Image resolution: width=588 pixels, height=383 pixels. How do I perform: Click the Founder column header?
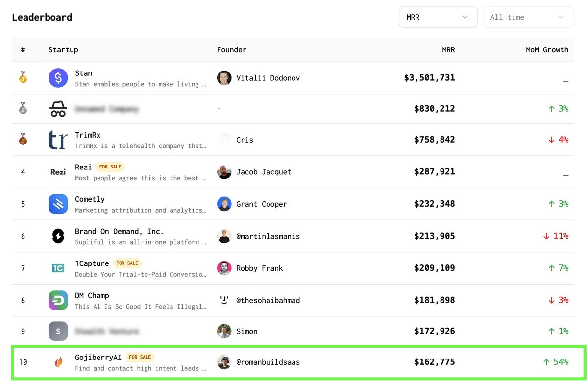pos(232,50)
